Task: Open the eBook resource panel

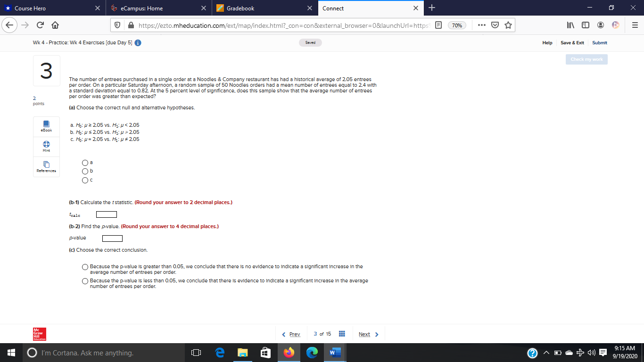Action: pos(46,126)
